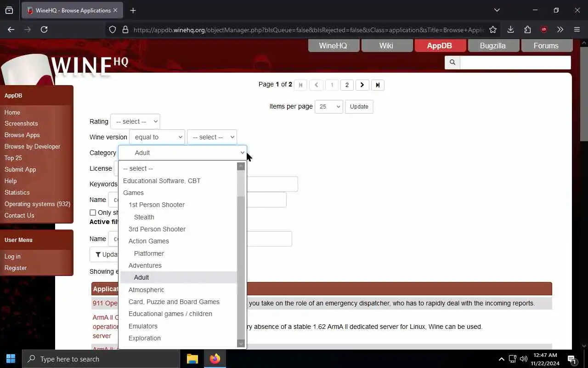Viewport: 588px width, 368px height.
Task: Open Items per page dropdown
Action: tap(329, 106)
